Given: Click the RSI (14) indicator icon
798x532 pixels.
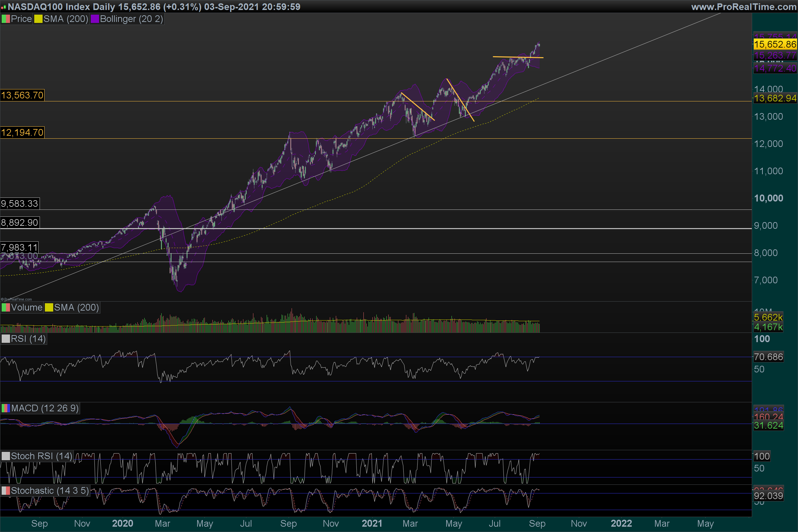Looking at the screenshot, I should pyautogui.click(x=5, y=339).
